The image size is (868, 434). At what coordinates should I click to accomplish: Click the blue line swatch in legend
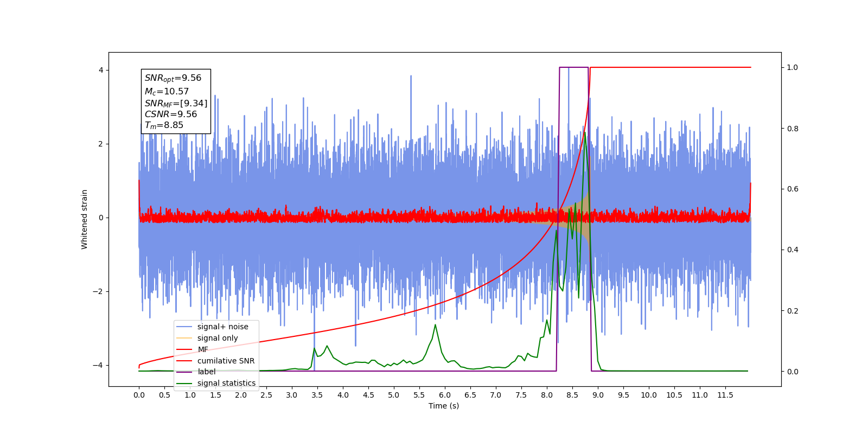184,327
